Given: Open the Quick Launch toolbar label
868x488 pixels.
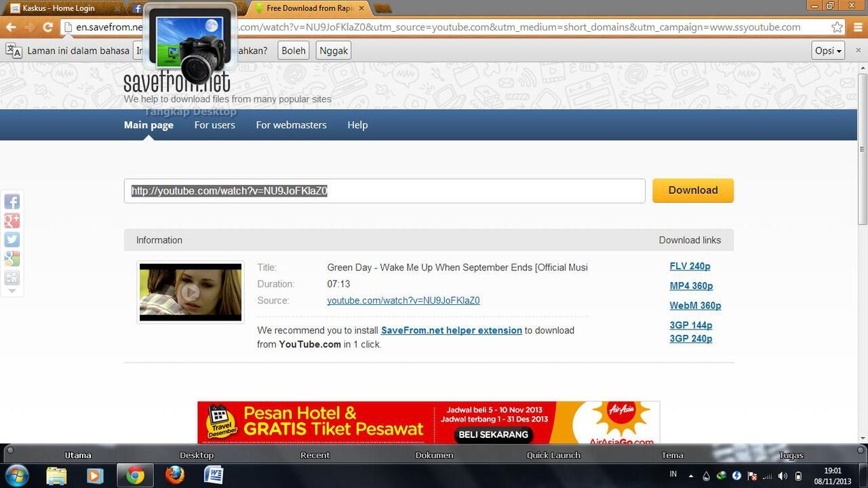Looking at the screenshot, I should tap(553, 455).
